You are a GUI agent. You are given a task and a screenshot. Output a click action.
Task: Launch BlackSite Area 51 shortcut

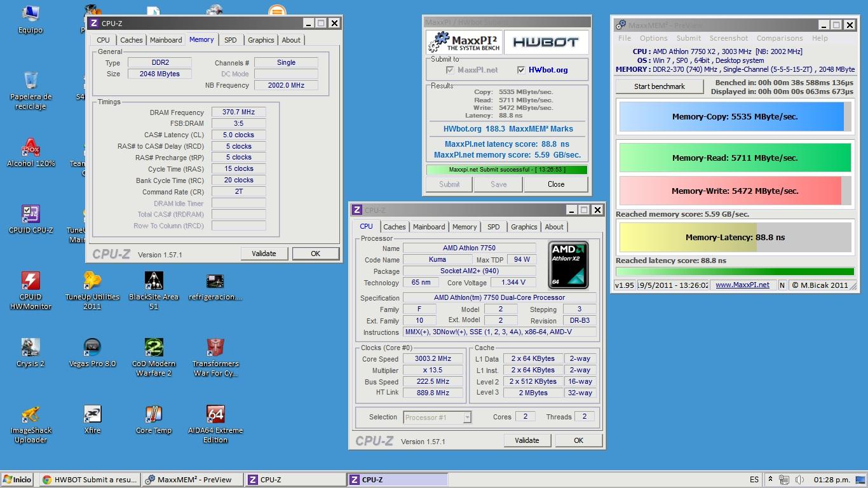pyautogui.click(x=154, y=290)
